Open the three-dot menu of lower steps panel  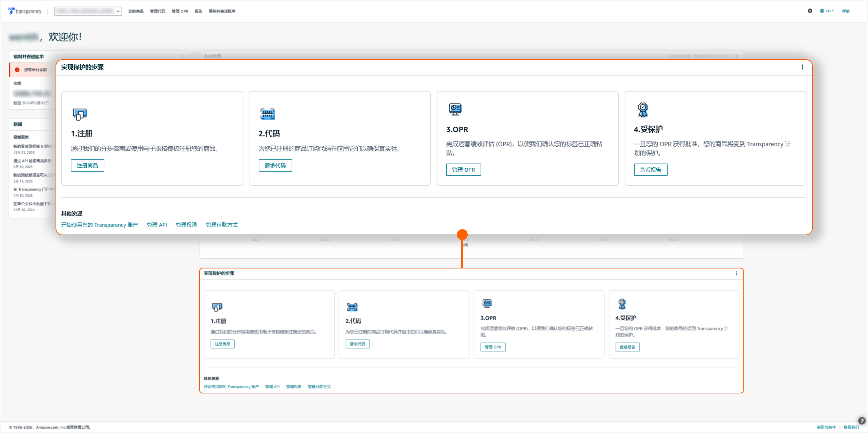(x=736, y=273)
